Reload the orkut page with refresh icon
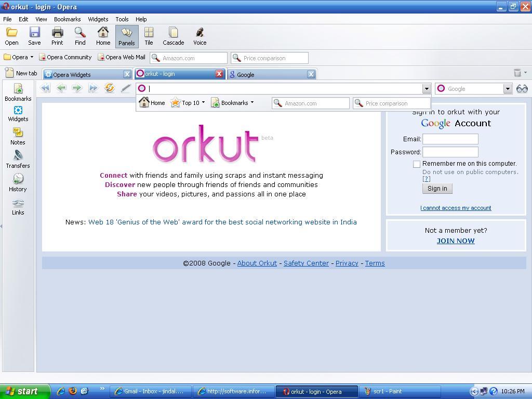Image resolution: width=532 pixels, height=399 pixels. click(x=109, y=88)
